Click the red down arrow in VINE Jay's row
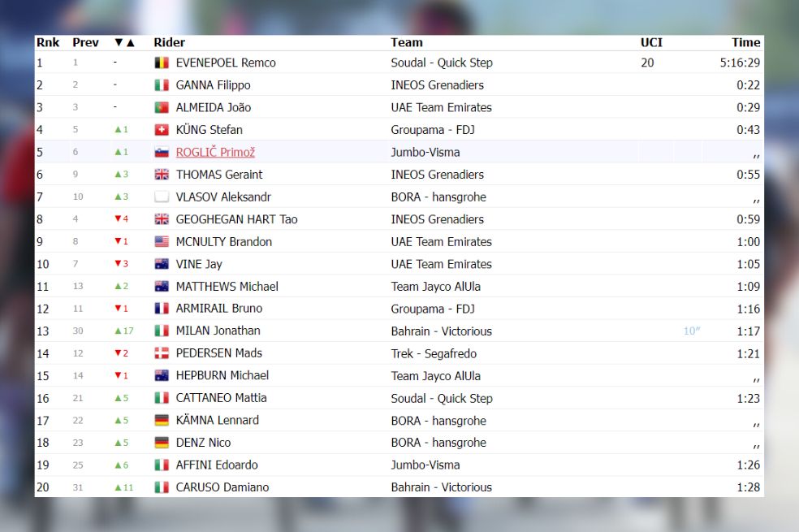This screenshot has width=799, height=532. pos(119,263)
